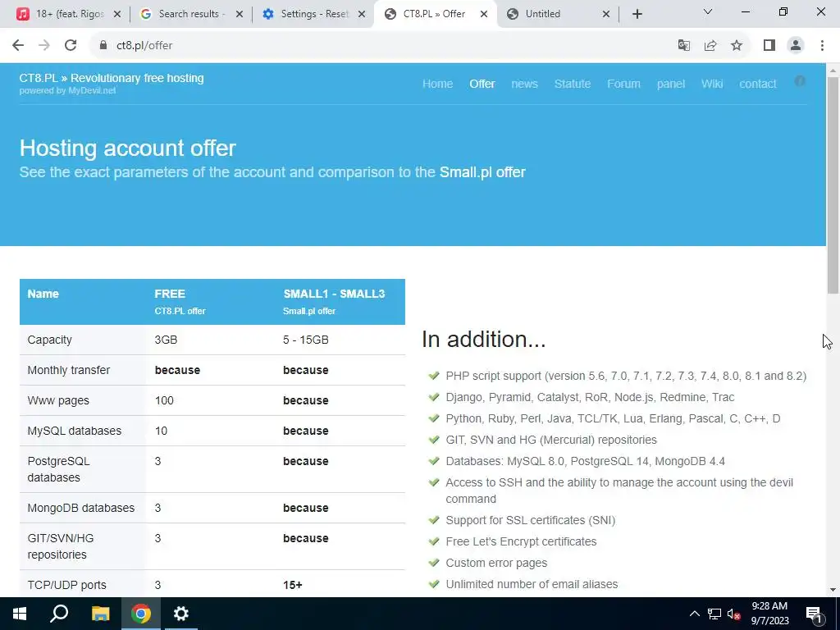The width and height of the screenshot is (840, 630).
Task: Open the tab search chevron
Action: pos(708,11)
